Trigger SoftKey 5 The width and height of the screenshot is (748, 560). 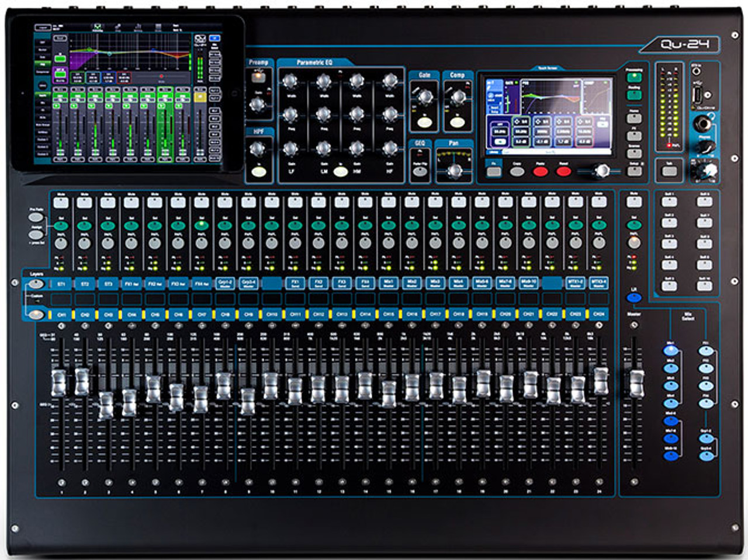(x=669, y=286)
